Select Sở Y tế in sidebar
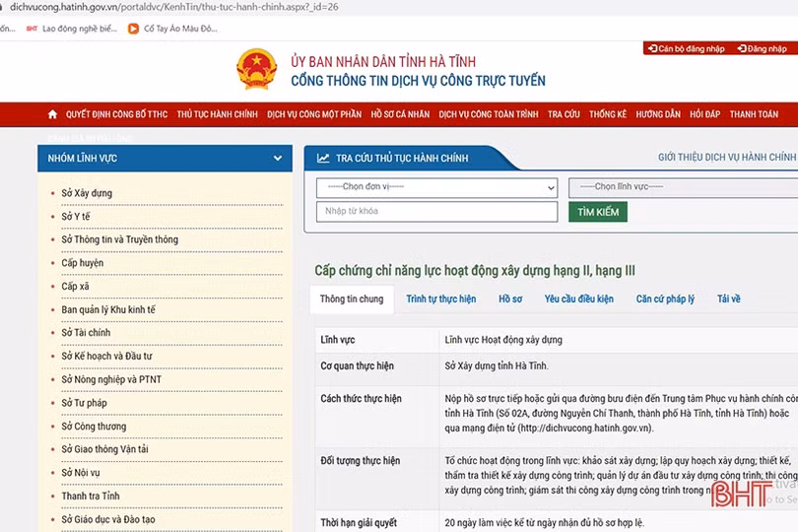798x532 pixels. 75,217
